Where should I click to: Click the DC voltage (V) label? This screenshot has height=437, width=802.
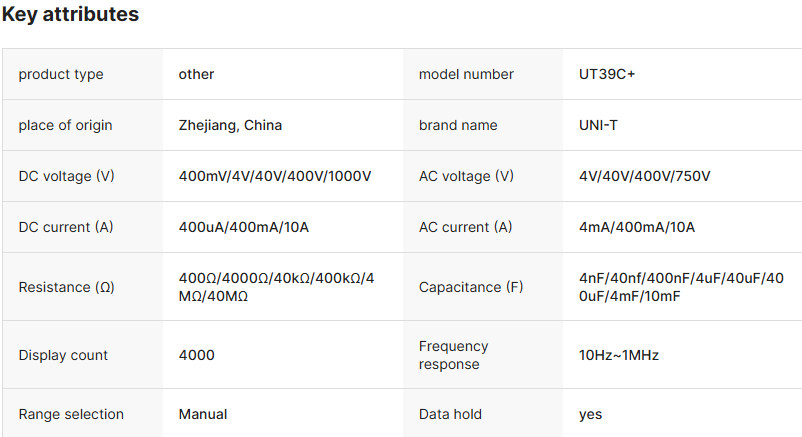click(66, 176)
